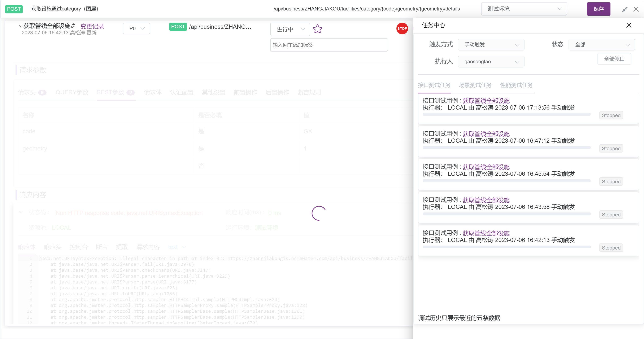Switch to the 性能测试任务 tab
The image size is (644, 339).
(x=516, y=85)
